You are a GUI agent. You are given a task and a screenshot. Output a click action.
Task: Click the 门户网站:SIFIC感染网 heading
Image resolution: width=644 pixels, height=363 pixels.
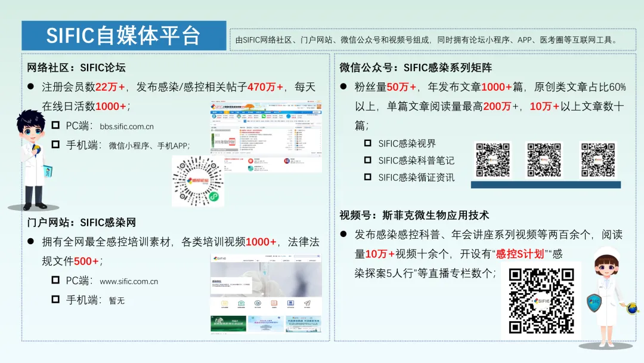click(x=81, y=223)
